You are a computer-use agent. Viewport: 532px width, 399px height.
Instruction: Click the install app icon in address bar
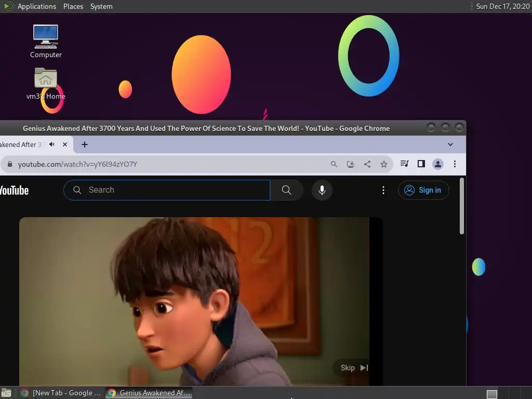click(351, 164)
